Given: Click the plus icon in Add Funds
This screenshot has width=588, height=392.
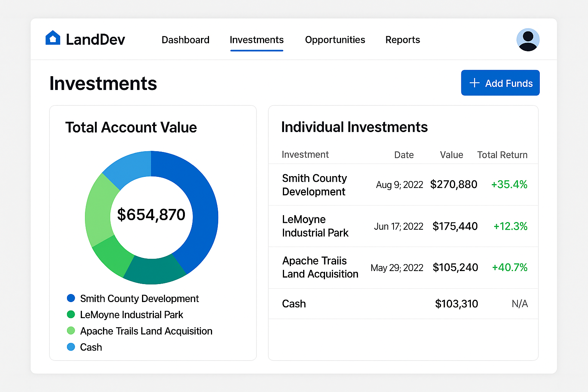Looking at the screenshot, I should 474,83.
